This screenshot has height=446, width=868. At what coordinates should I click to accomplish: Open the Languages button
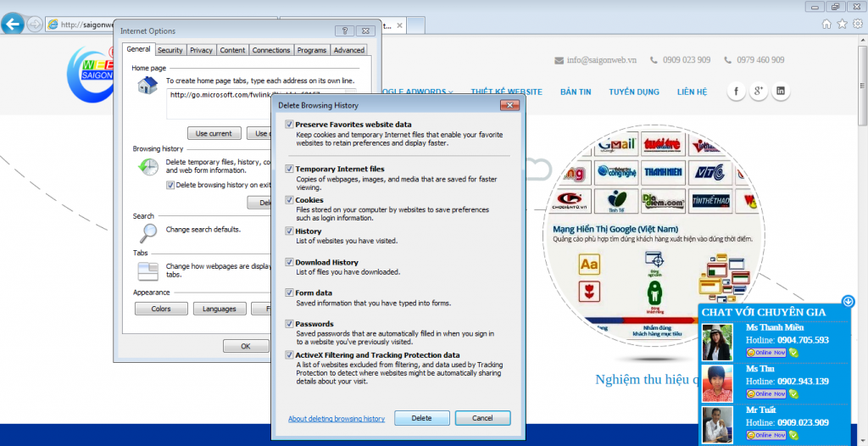[x=220, y=309]
